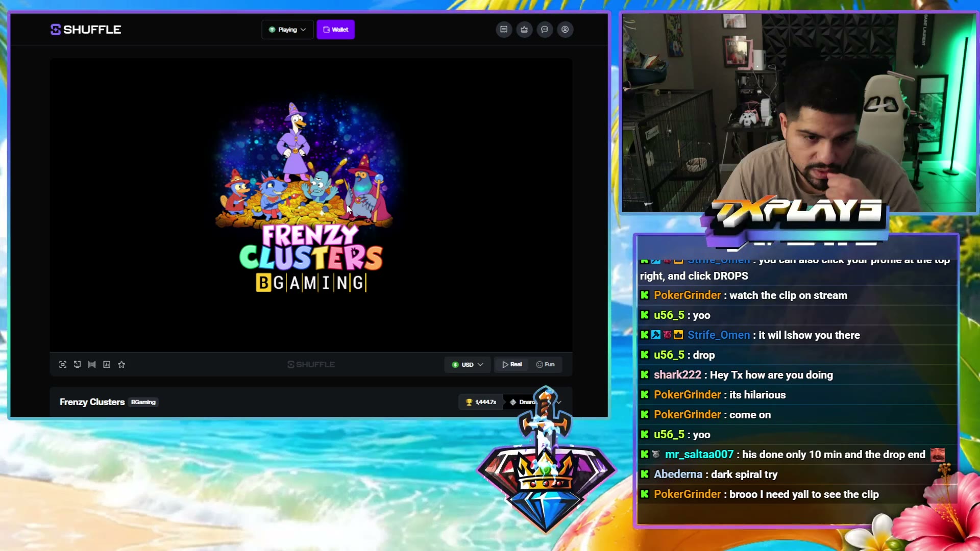Click the Frenzy Clusters game loading artwork

(311, 197)
